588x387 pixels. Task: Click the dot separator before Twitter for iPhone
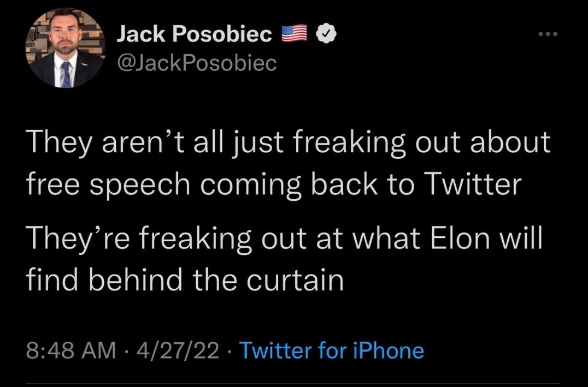pos(231,350)
